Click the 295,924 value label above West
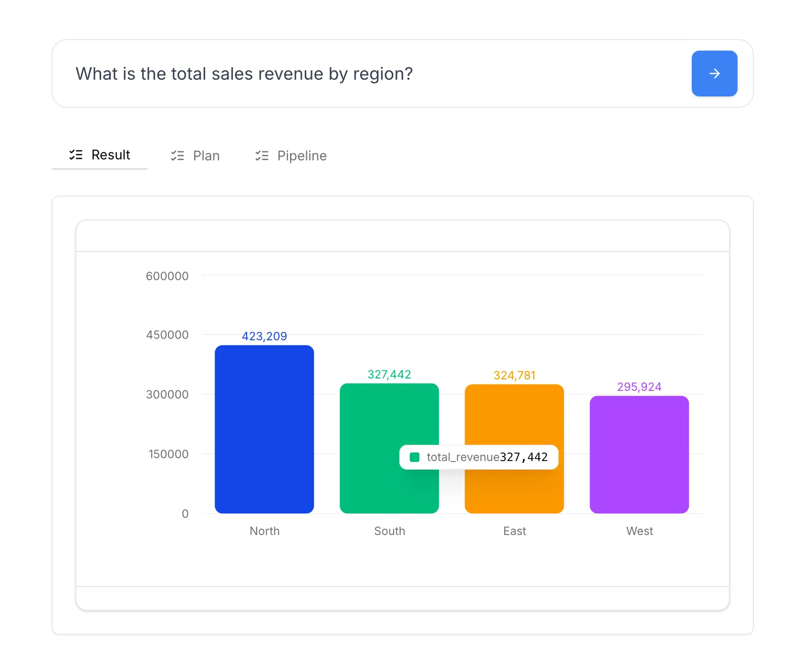Screen dimensions: 812x671 click(639, 387)
